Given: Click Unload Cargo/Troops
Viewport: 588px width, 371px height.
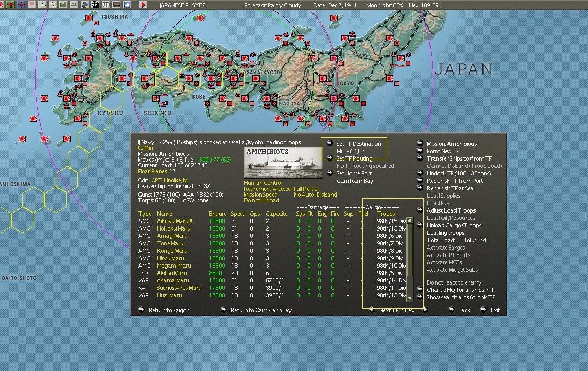Looking at the screenshot, I should 454,226.
